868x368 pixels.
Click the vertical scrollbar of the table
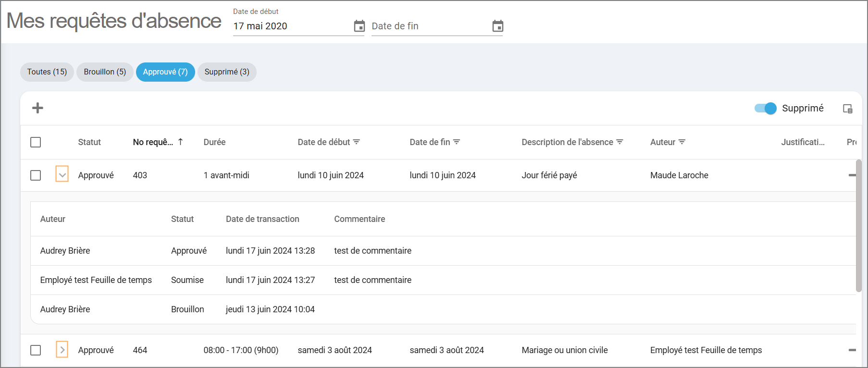(x=858, y=226)
